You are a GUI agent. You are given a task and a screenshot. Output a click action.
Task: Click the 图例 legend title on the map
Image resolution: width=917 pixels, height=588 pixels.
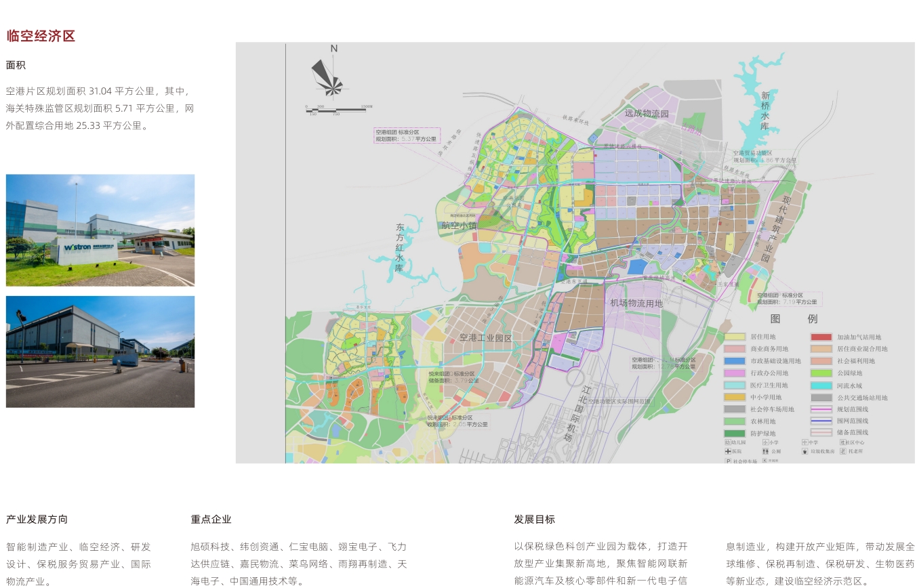click(794, 319)
